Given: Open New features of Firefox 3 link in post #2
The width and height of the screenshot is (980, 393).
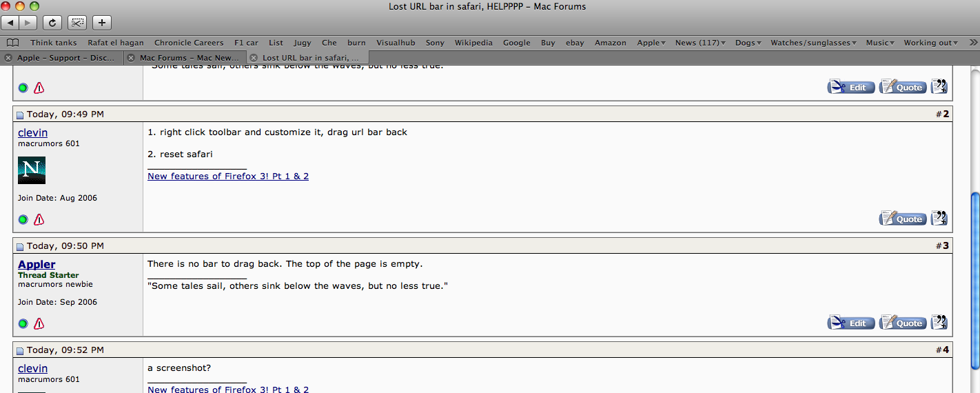Looking at the screenshot, I should (x=228, y=176).
